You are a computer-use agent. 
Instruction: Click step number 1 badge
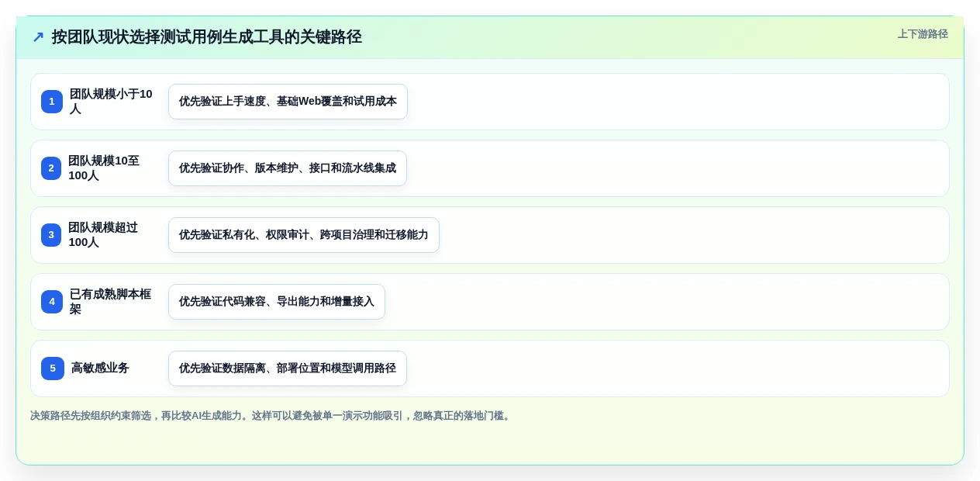(52, 102)
